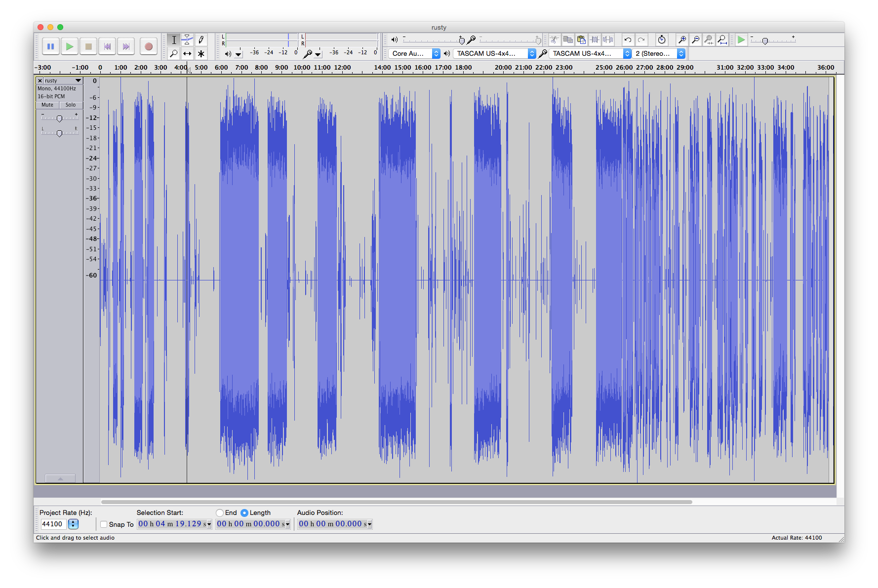Play at speed using the small green arrow
Viewport: 878px width, 588px height.
[741, 39]
